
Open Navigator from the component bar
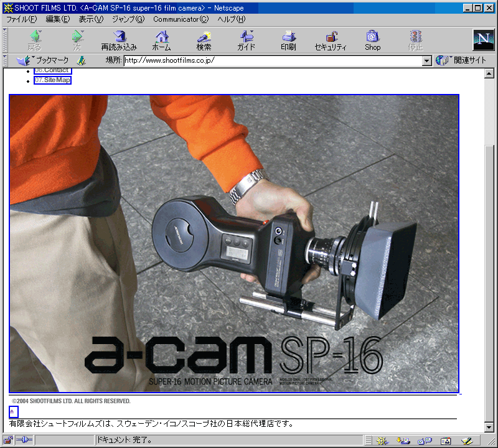[x=382, y=441]
